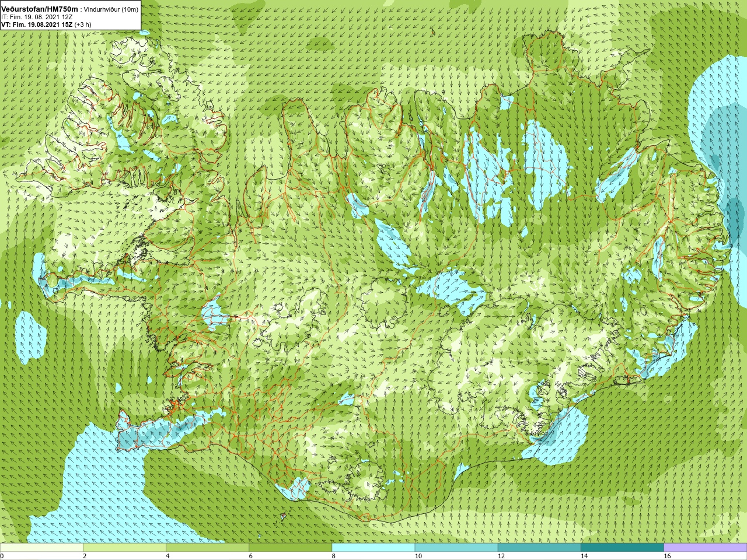The height and width of the screenshot is (560, 747).
Task: Click the teal 12–14 legend swatch
Action: coord(539,548)
